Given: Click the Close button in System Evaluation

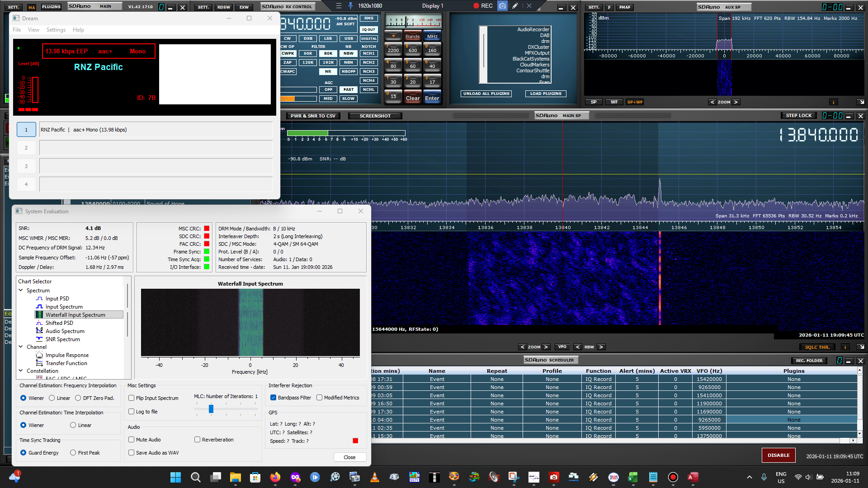Looking at the screenshot, I should (349, 457).
